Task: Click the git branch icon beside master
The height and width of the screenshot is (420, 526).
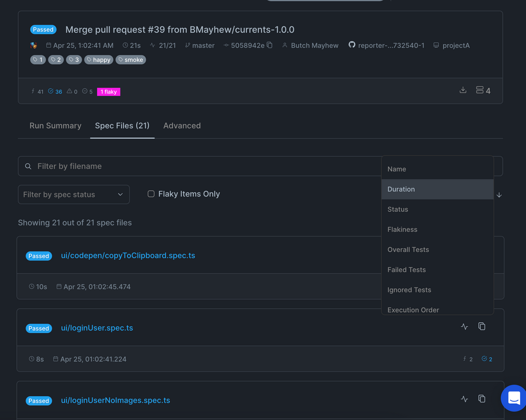Action: tap(187, 45)
